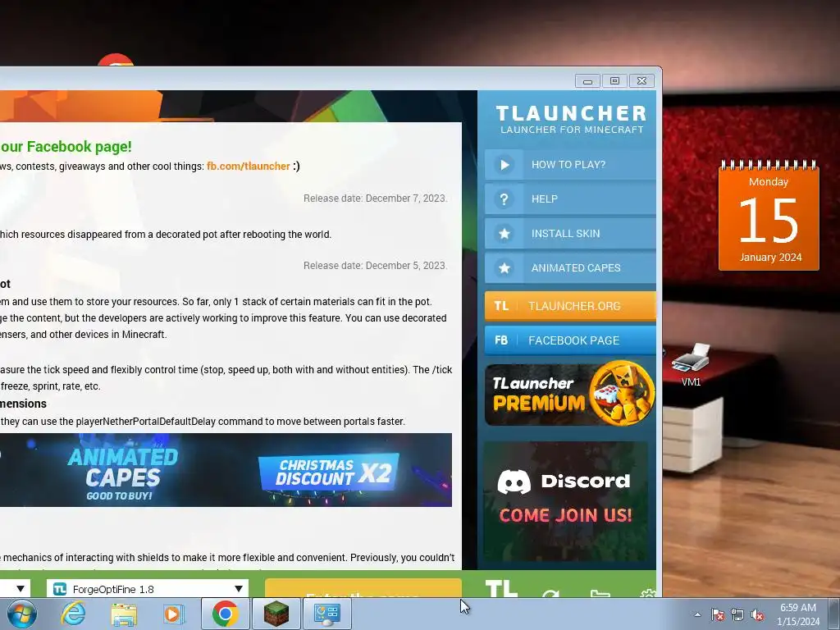The width and height of the screenshot is (840, 630).
Task: Open Windows Explorer from the taskbar
Action: (124, 614)
